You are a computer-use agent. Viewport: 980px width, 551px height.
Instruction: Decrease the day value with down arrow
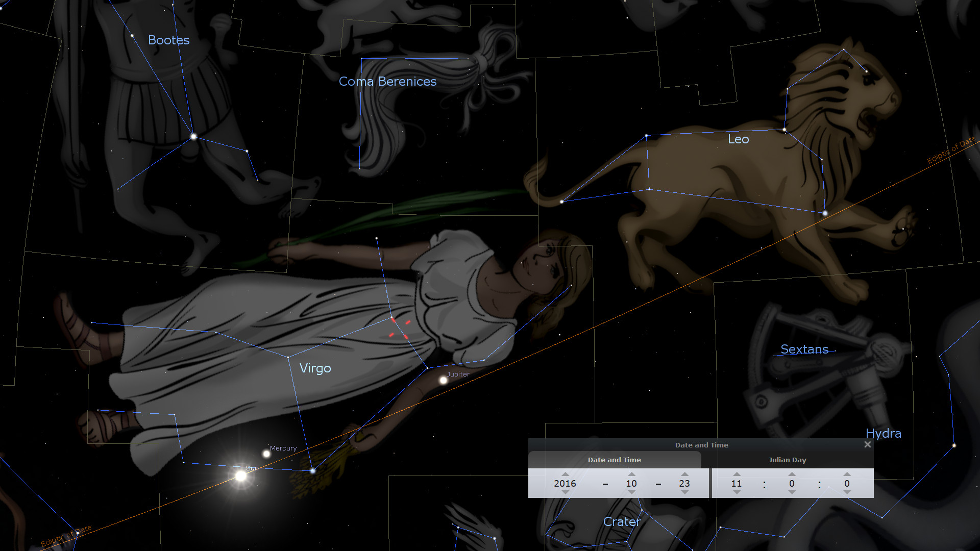(684, 492)
